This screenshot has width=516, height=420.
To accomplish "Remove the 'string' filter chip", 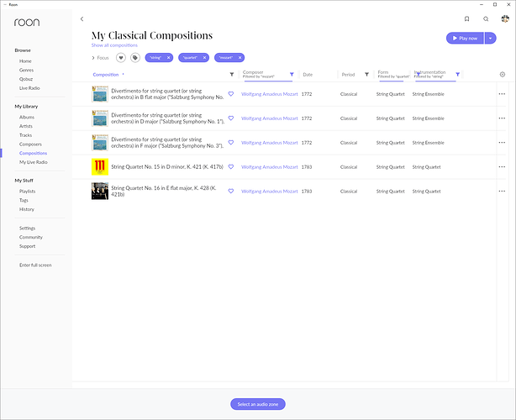I will pos(168,58).
